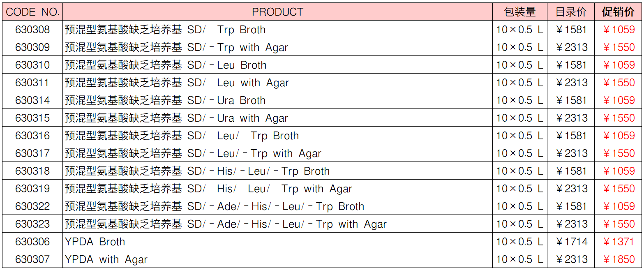Screen dimensions: 644x270
Task: Click the CODE NO. column header
Action: tap(32, 12)
